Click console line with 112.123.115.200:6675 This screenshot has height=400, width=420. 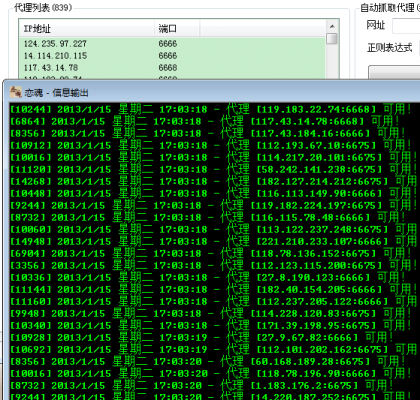point(214,265)
